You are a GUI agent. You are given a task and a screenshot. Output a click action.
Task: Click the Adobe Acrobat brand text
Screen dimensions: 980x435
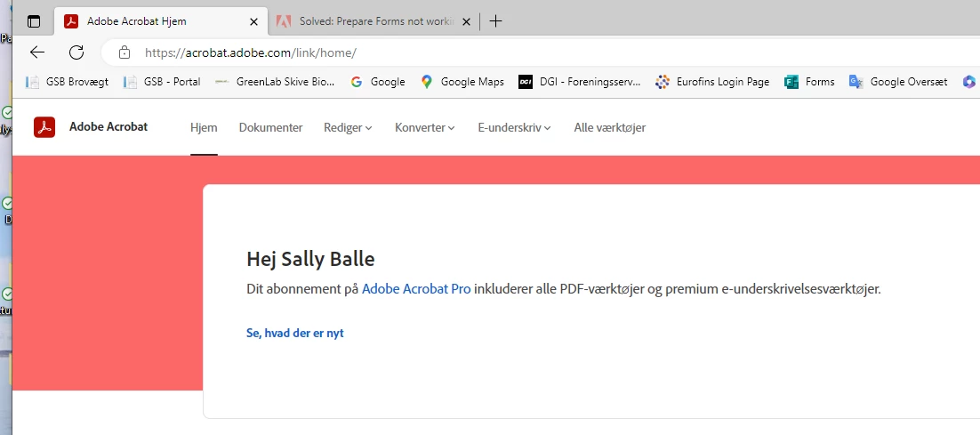[108, 127]
